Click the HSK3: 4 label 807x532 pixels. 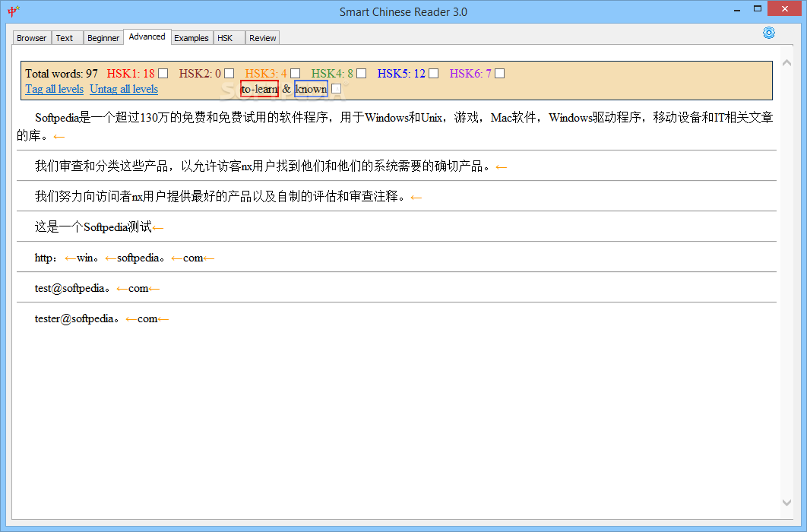266,74
